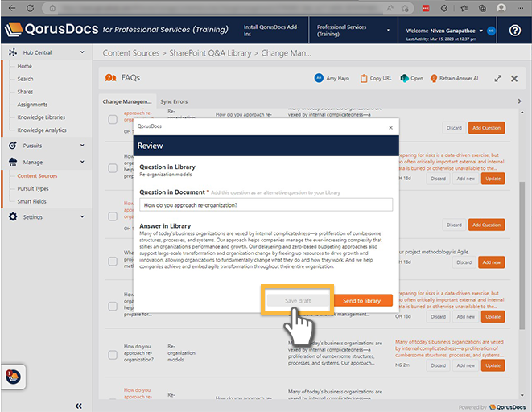The height and width of the screenshot is (412, 532).
Task: Open Assignments in sidebar
Action: pos(32,105)
